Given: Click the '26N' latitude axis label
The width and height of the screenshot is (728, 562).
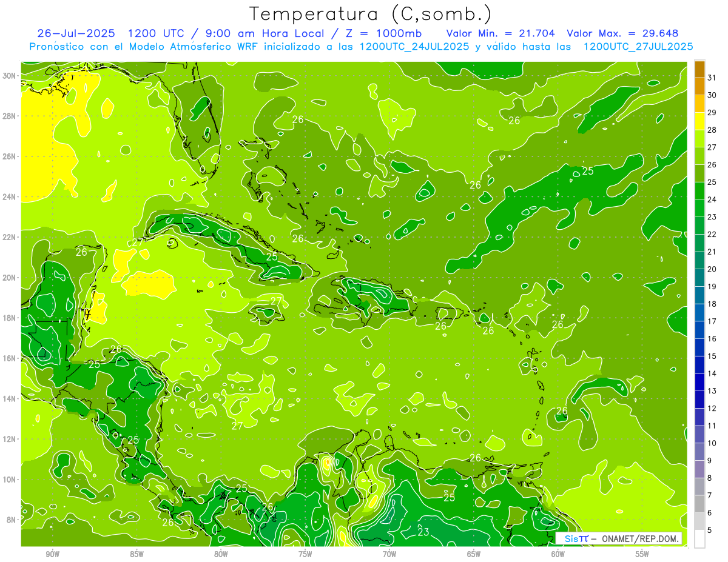Looking at the screenshot, I should coord(9,156).
